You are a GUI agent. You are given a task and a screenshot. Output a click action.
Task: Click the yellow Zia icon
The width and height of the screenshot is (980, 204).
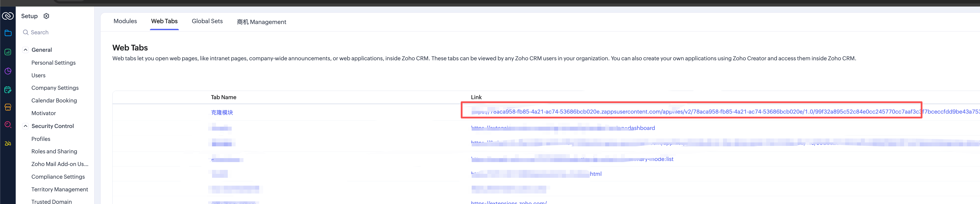(x=8, y=143)
